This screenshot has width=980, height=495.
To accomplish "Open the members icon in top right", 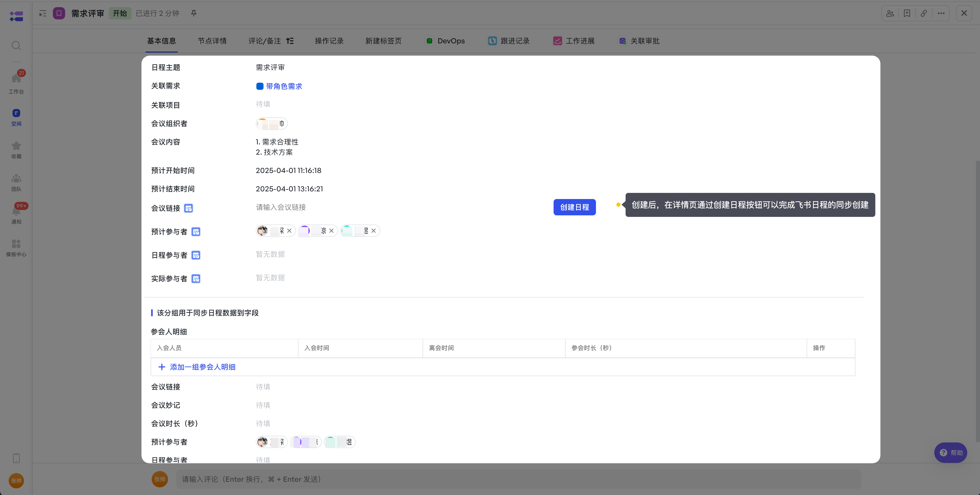I will [890, 13].
